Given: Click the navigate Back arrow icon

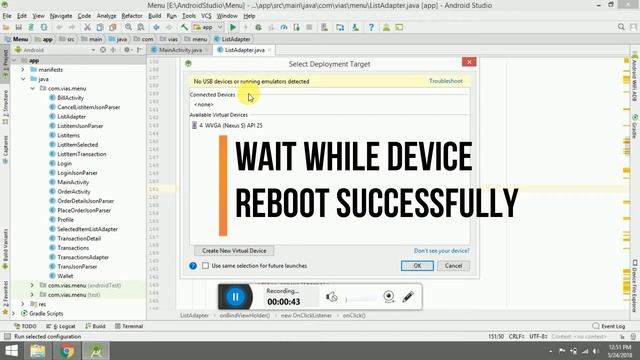Looking at the screenshot, I should click(x=156, y=27).
